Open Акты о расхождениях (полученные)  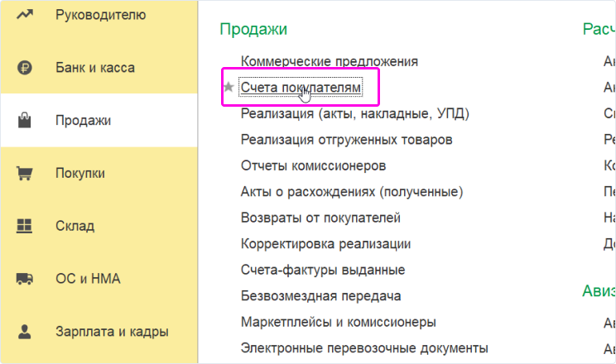tap(352, 192)
